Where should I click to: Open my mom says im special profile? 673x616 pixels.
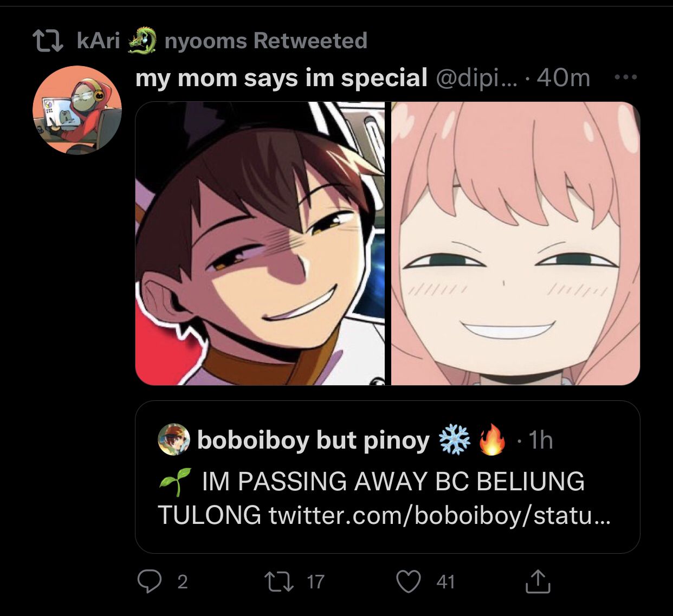pos(281,78)
